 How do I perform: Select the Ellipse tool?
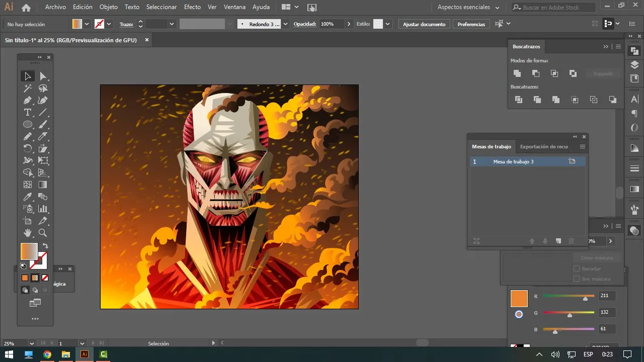(28, 125)
